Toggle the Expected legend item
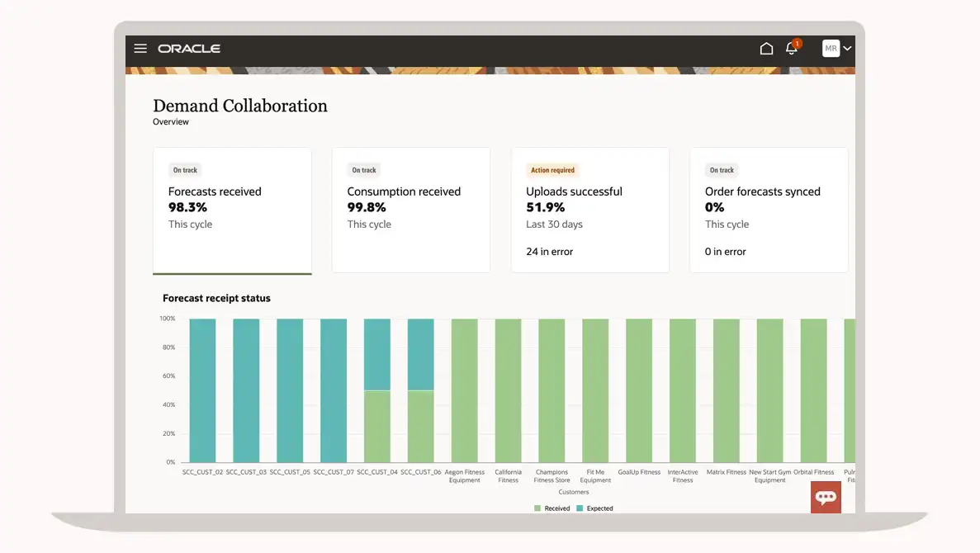Image resolution: width=980 pixels, height=553 pixels. pos(594,508)
